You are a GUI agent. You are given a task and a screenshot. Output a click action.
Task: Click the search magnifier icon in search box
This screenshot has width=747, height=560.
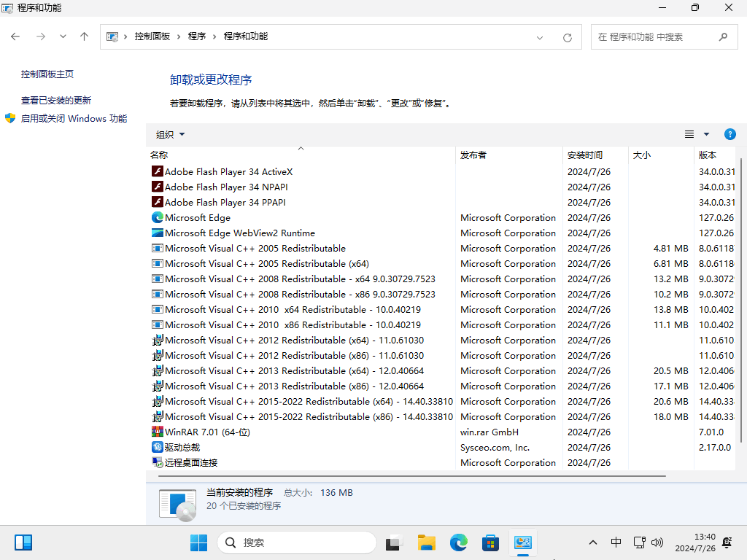[x=723, y=36]
